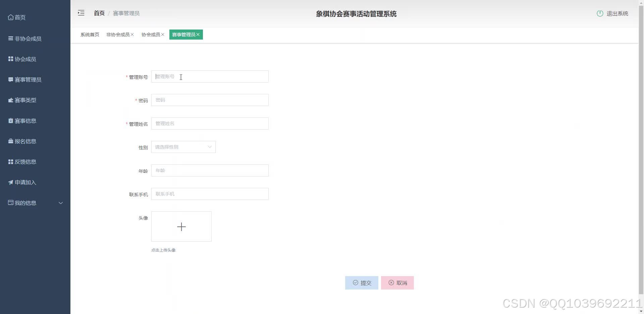Switch to the 系统首页 tab
This screenshot has width=644, height=314.
(x=90, y=35)
